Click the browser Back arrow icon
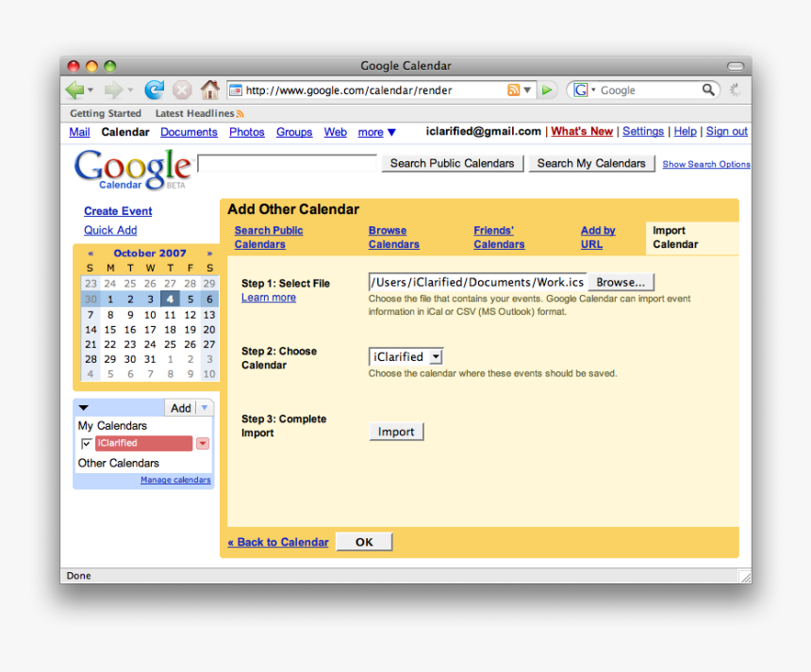This screenshot has height=672, width=811. (x=74, y=90)
